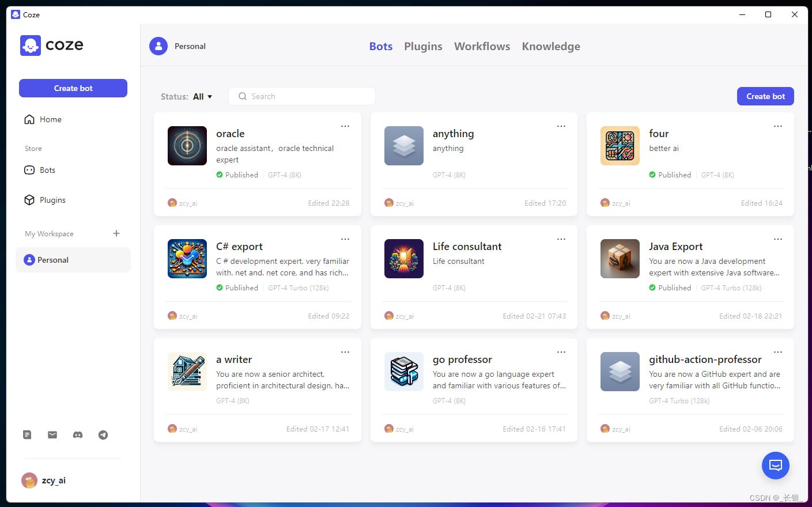Click the My Workspace label
The image size is (812, 507).
(x=49, y=233)
